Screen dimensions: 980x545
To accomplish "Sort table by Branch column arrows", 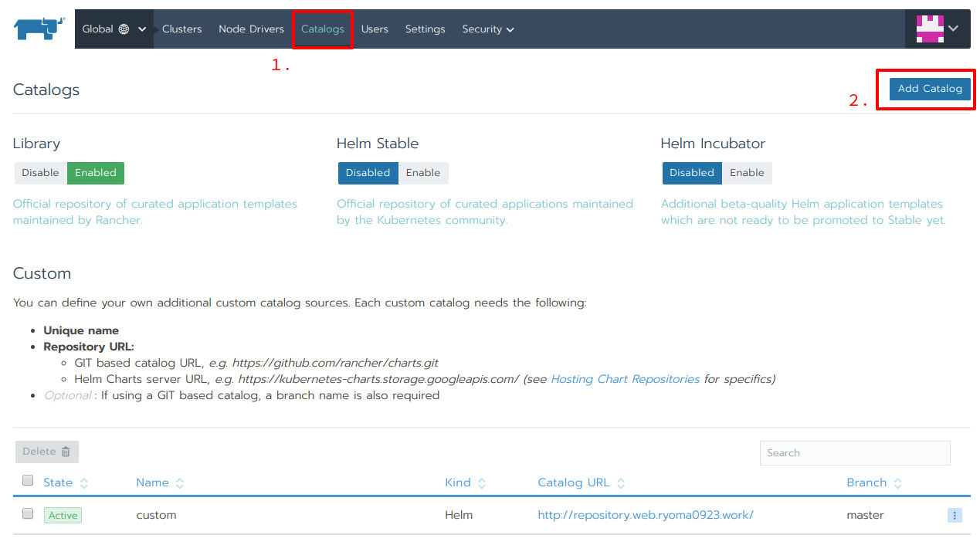I will 898,483.
